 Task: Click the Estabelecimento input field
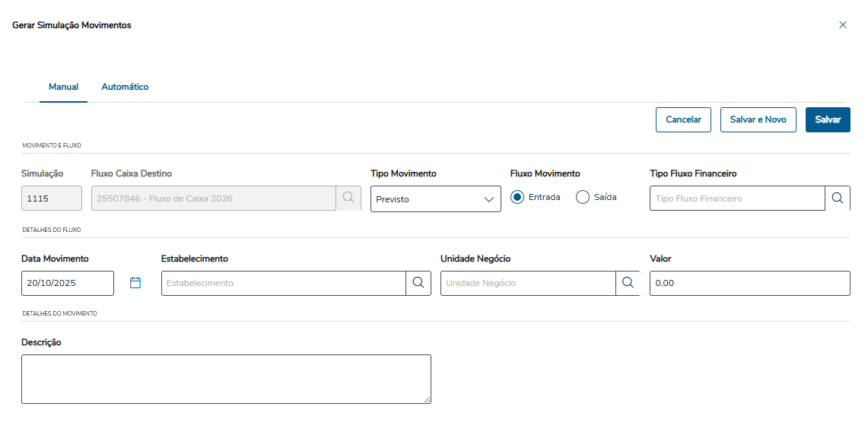tap(283, 283)
